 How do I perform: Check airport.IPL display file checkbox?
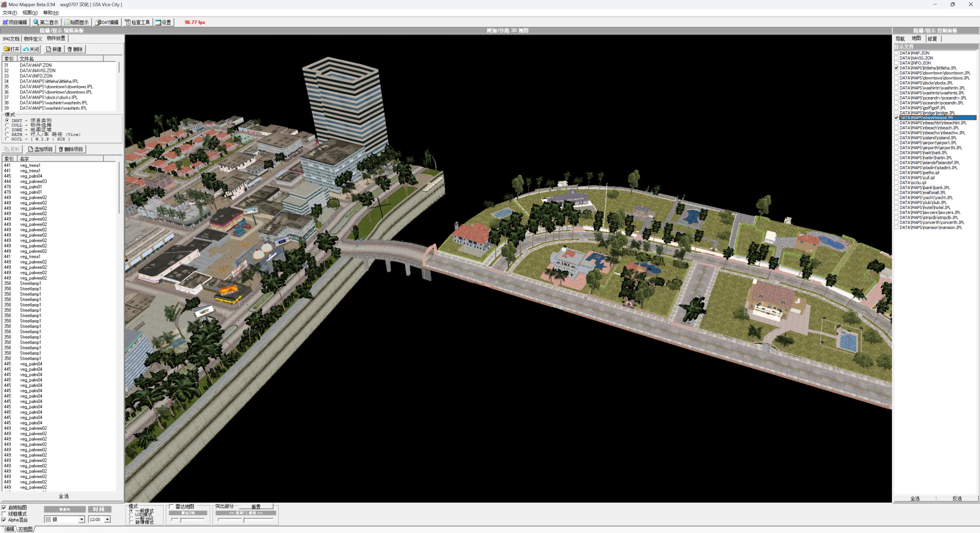(897, 143)
